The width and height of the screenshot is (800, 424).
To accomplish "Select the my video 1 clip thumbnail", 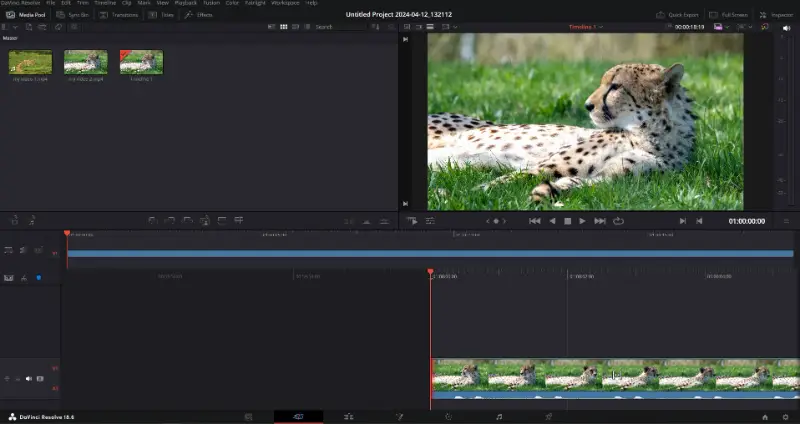I will (31, 62).
